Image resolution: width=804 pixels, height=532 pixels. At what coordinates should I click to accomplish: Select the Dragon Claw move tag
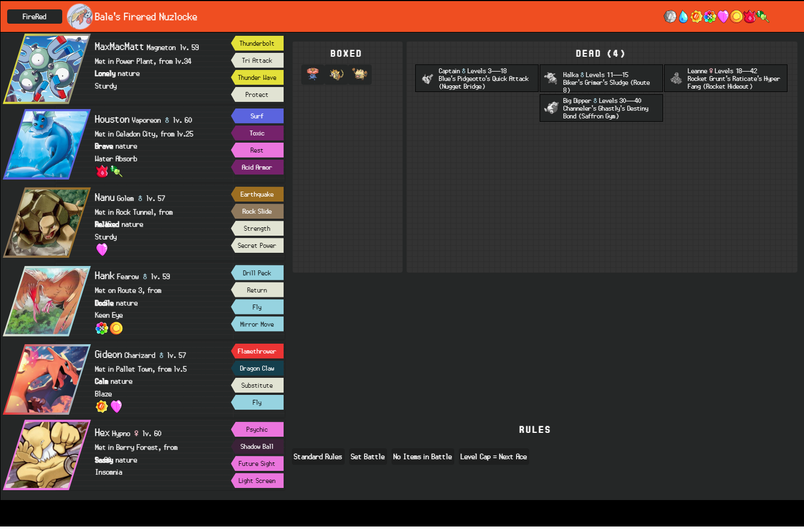pyautogui.click(x=257, y=368)
